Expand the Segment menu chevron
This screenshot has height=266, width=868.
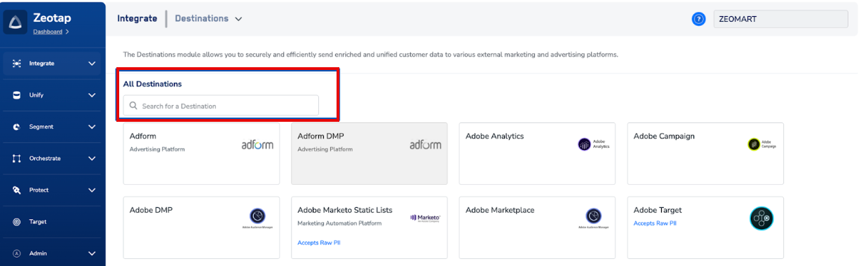pos(92,127)
